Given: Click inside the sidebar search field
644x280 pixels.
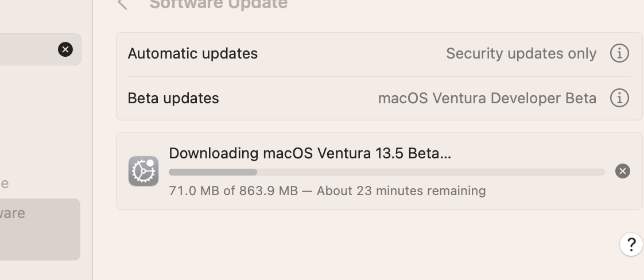Looking at the screenshot, I should point(29,49).
